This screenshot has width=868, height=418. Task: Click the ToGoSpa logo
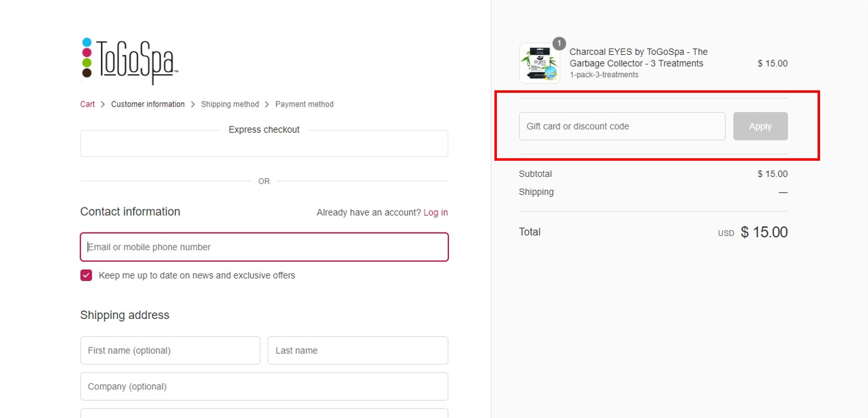[x=130, y=60]
